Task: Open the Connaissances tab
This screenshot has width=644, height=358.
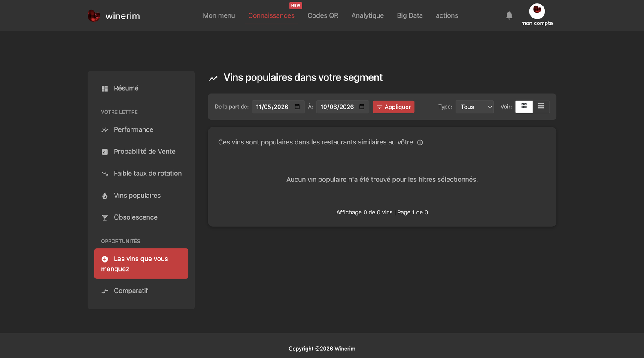Action: pos(271,15)
